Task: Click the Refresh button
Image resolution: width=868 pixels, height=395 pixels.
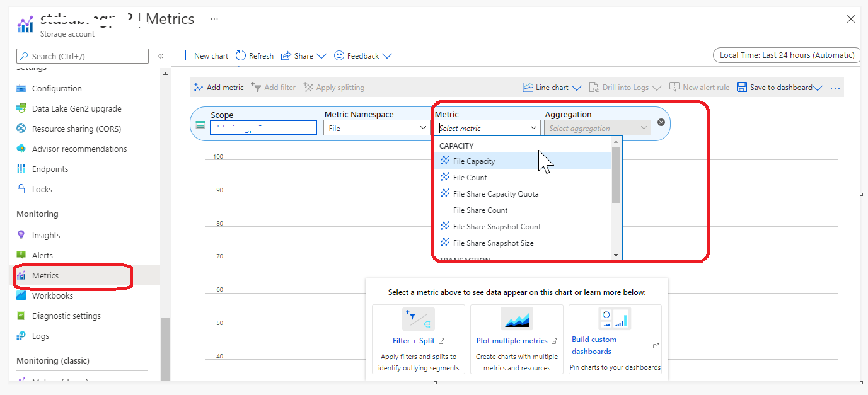Action: (255, 55)
